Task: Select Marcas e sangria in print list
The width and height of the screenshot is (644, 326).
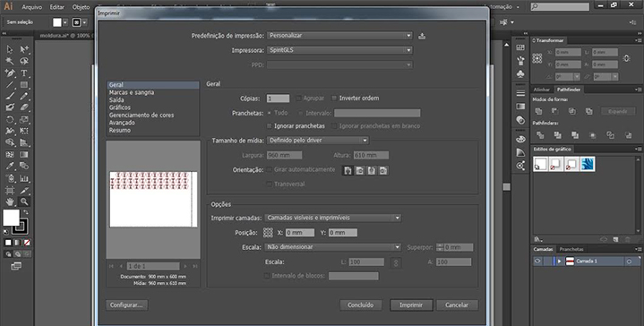Action: (132, 92)
